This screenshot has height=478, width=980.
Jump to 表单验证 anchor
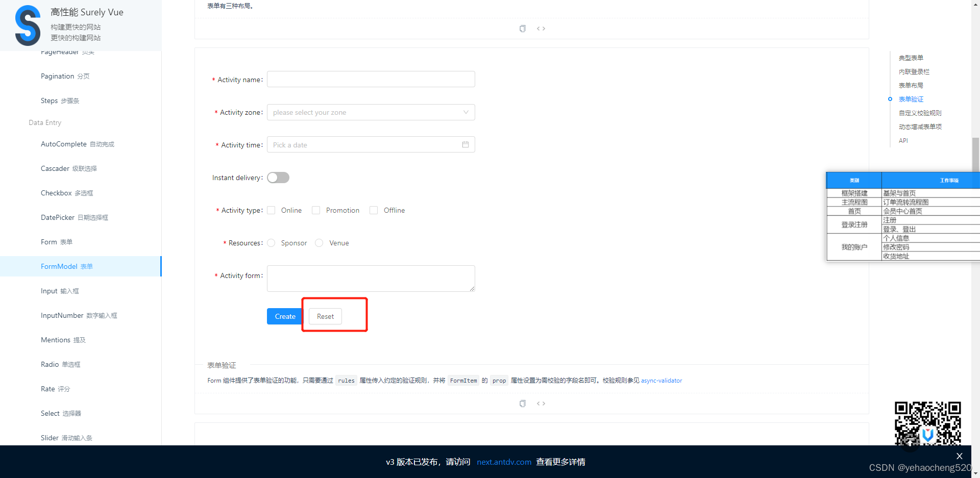(911, 99)
